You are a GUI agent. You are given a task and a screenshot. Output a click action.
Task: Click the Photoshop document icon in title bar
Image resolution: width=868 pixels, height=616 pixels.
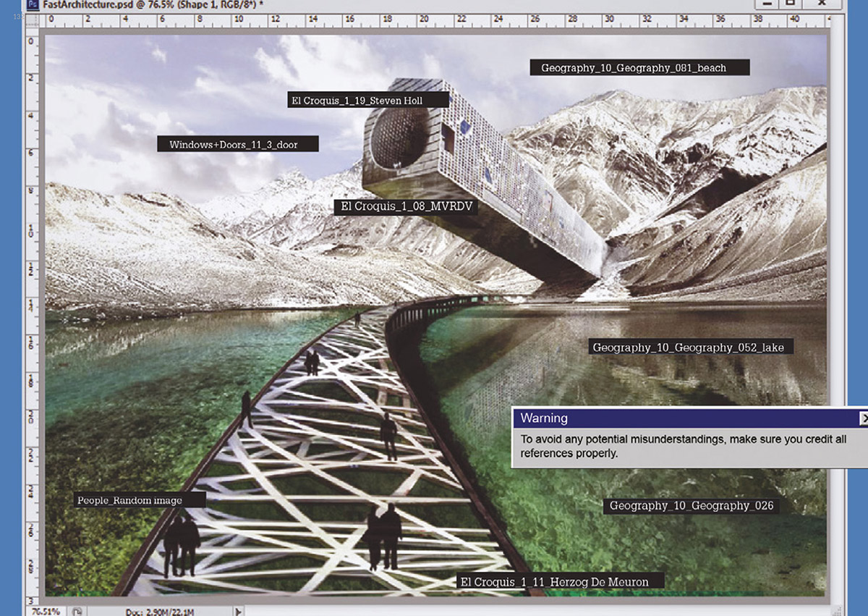pyautogui.click(x=33, y=4)
